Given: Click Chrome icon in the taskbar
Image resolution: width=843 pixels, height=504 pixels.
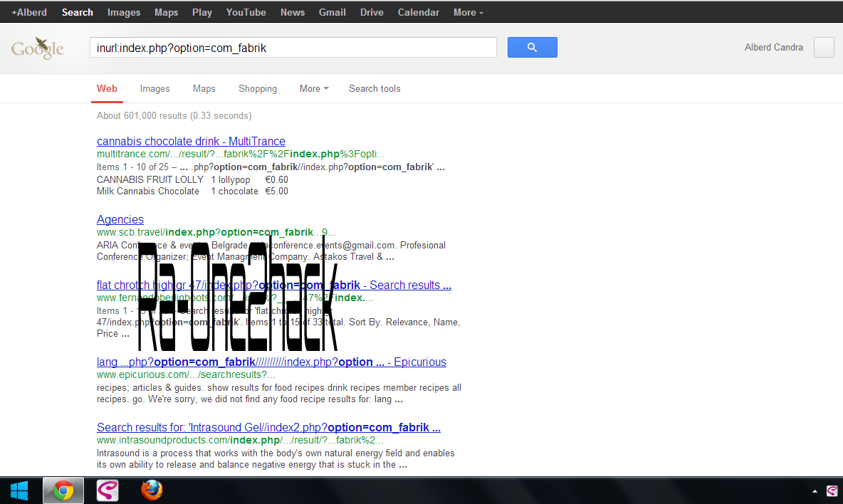Looking at the screenshot, I should (x=63, y=490).
